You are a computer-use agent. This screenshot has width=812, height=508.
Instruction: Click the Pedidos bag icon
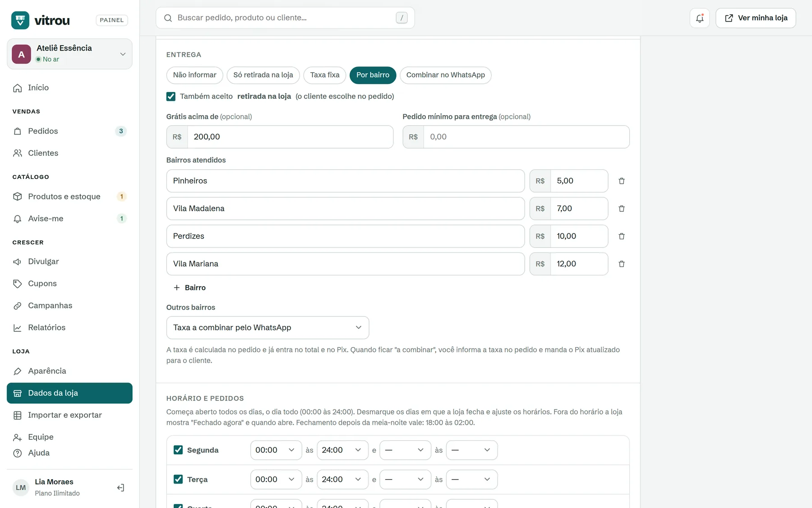pyautogui.click(x=18, y=131)
